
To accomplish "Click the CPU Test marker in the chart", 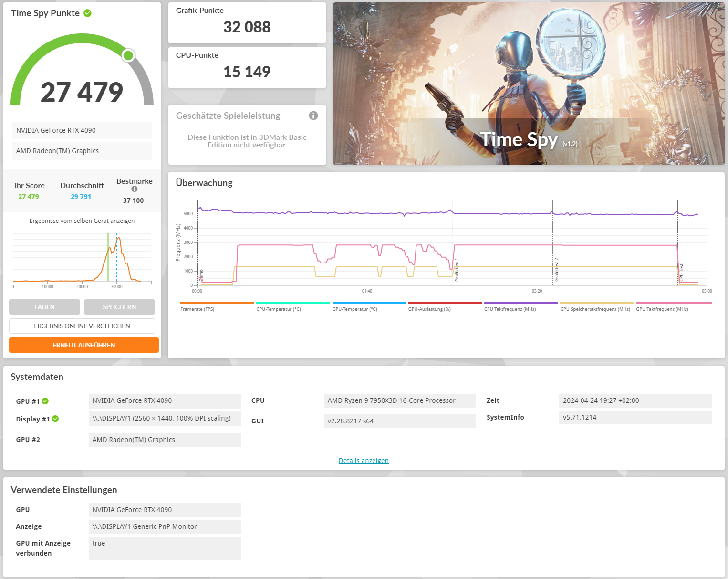I will [681, 273].
